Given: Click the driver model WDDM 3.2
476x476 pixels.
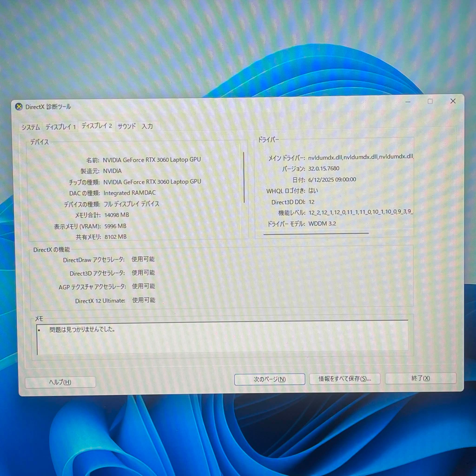Looking at the screenshot, I should pos(322,223).
